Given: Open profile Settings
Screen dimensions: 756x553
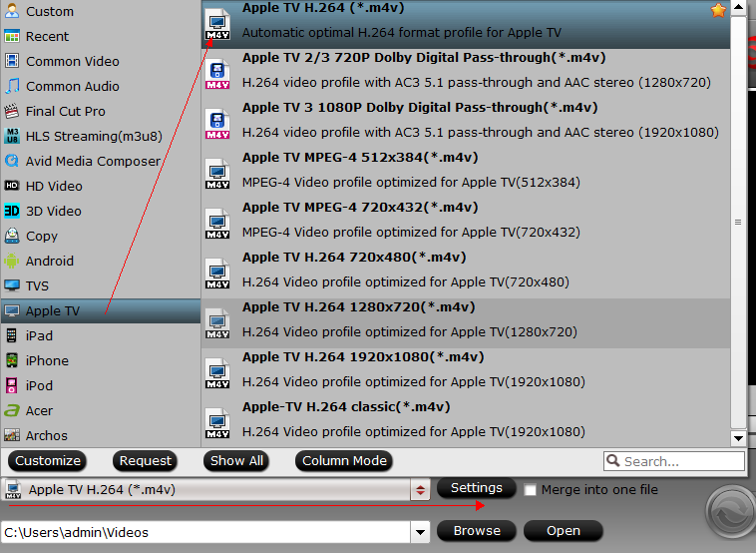Looking at the screenshot, I should tap(477, 488).
